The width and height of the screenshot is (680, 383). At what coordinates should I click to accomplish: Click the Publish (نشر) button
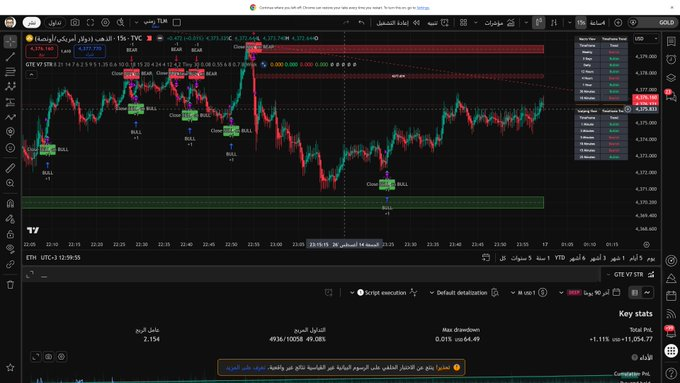point(32,22)
